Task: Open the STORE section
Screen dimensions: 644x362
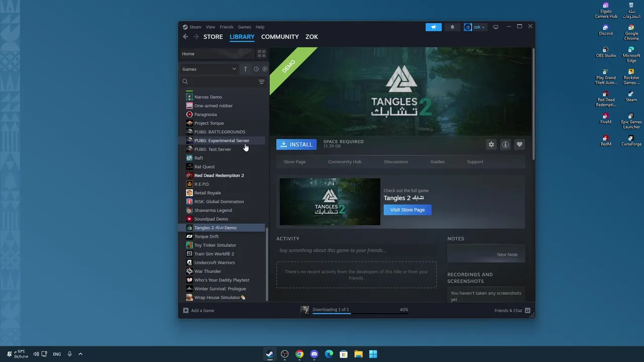Action: click(213, 37)
